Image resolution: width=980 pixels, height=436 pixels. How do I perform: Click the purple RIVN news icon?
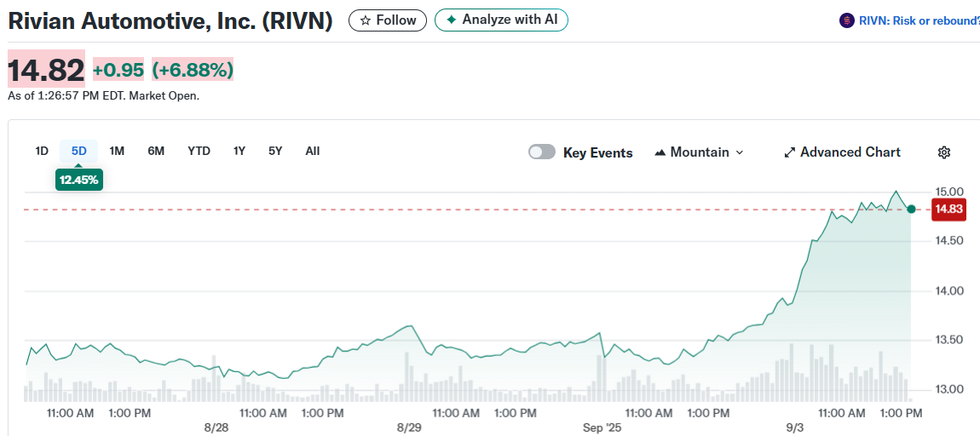[846, 20]
